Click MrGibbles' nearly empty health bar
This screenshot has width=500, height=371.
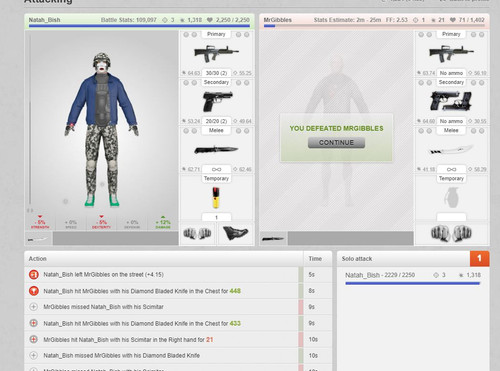point(374,26)
